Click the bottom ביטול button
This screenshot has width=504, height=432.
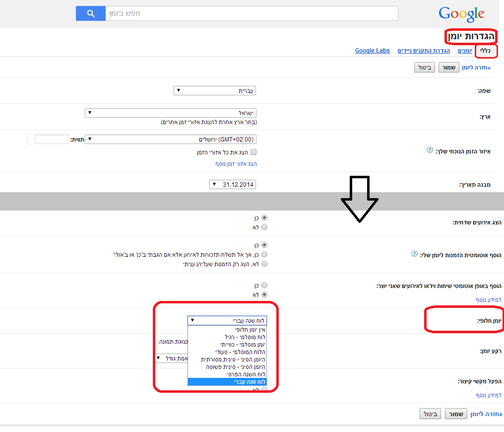[431, 414]
